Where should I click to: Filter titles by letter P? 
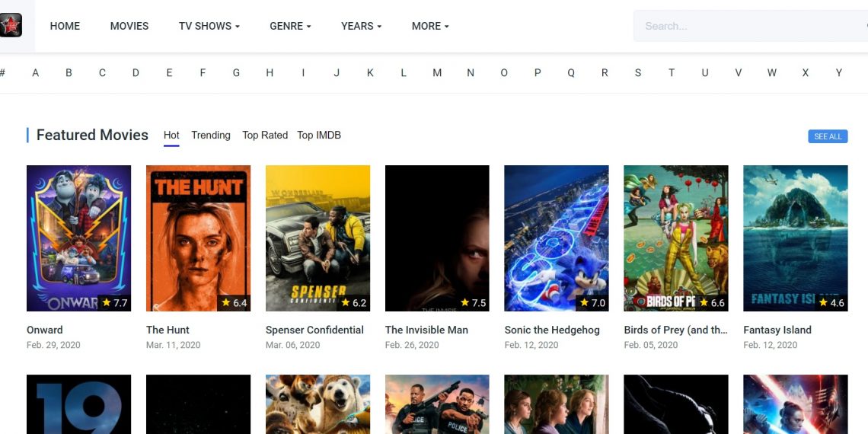[x=538, y=72]
